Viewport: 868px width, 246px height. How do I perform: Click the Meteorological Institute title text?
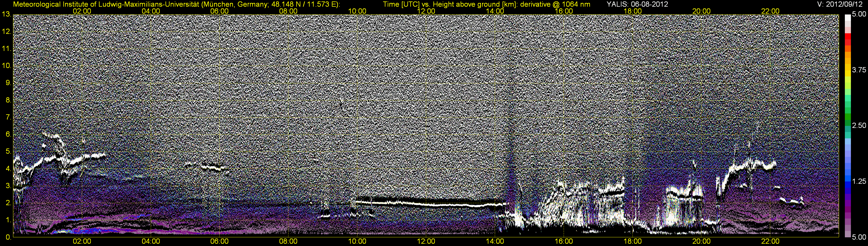(x=176, y=4)
